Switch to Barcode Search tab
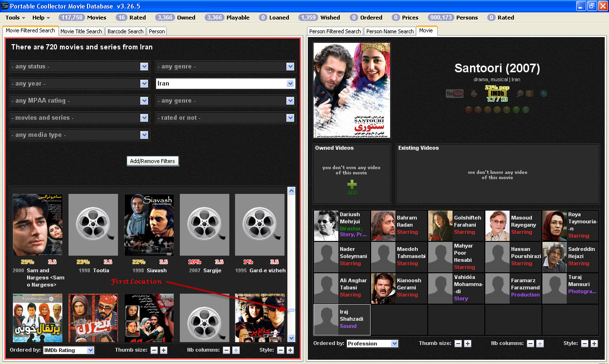 click(125, 31)
